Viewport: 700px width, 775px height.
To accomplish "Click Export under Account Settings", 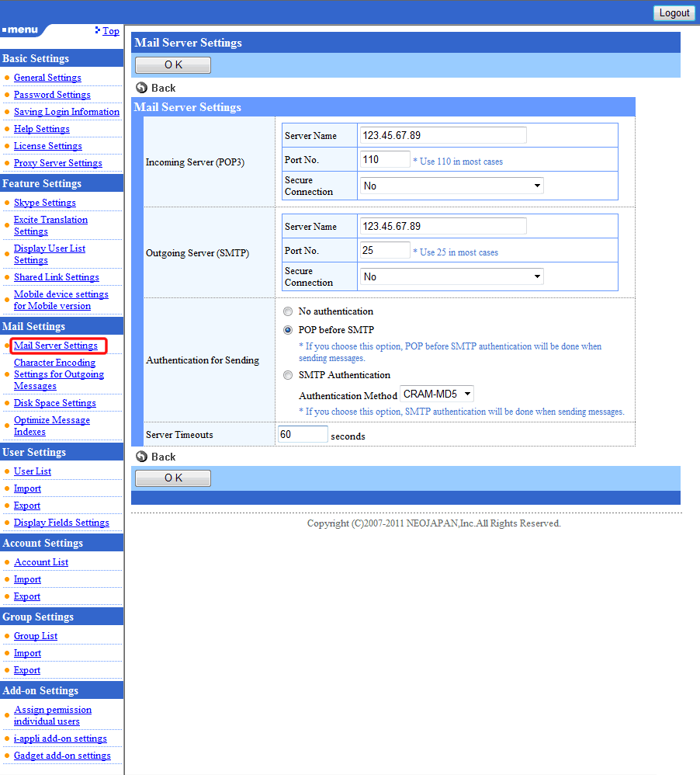I will click(26, 596).
